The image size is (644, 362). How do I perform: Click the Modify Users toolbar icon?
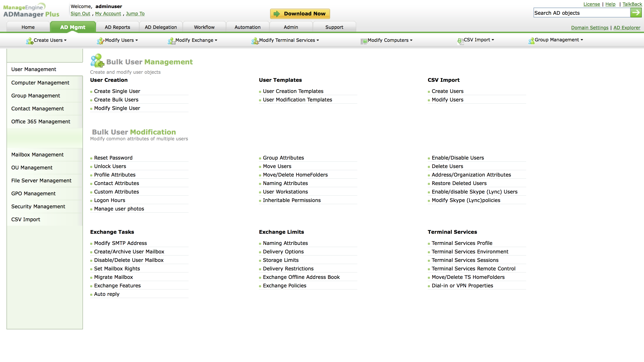tap(100, 41)
